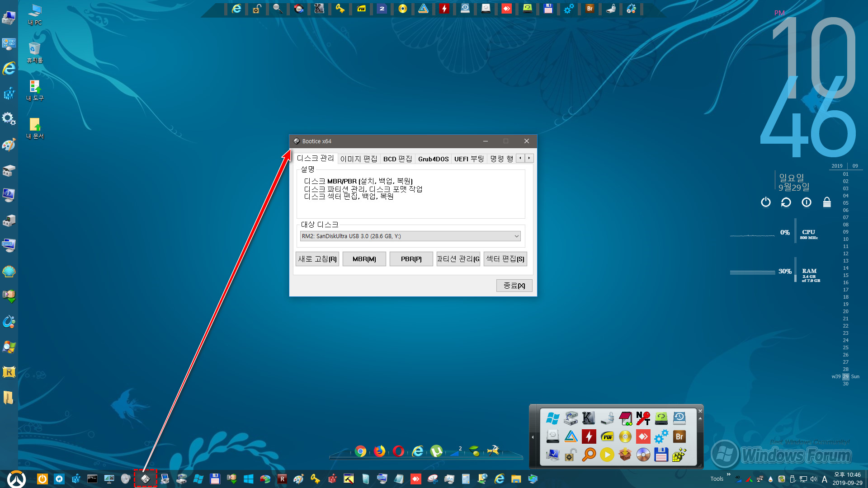
Task: Open Internet Explorer in left sidebar
Action: [x=9, y=68]
